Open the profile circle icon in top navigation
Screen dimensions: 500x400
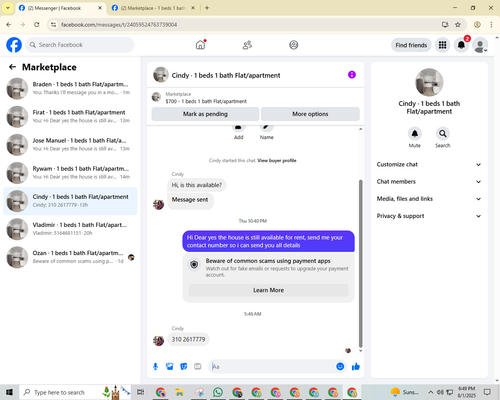294,45
